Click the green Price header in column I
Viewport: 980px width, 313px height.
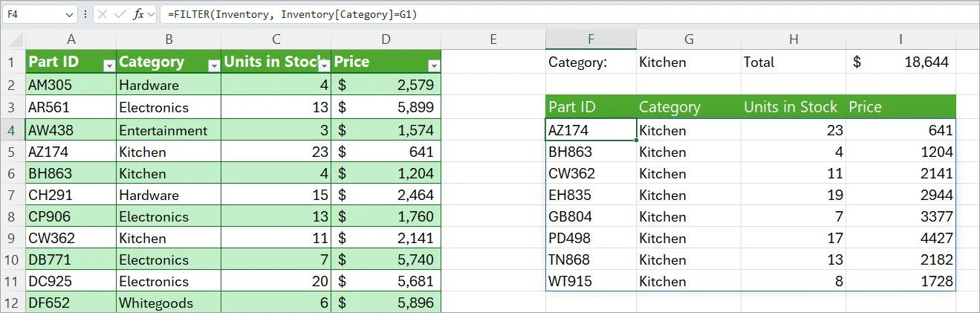(901, 107)
